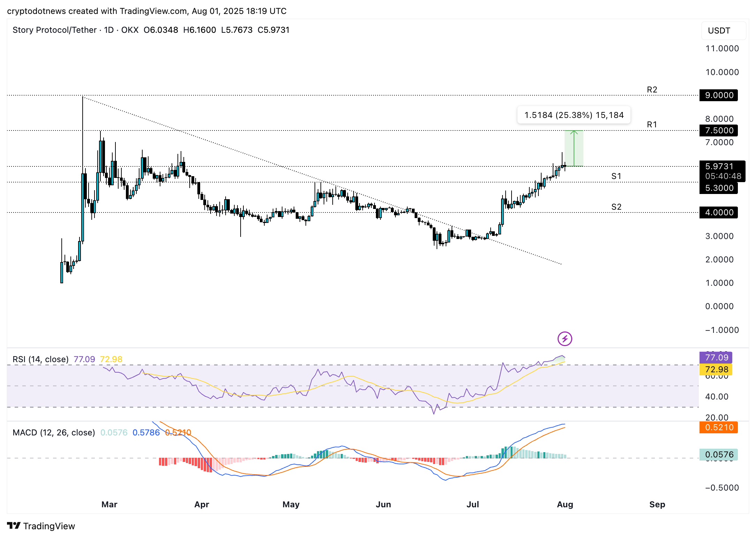This screenshot has height=538, width=756.
Task: Select the 4.0000 S2 price label
Action: coord(718,212)
